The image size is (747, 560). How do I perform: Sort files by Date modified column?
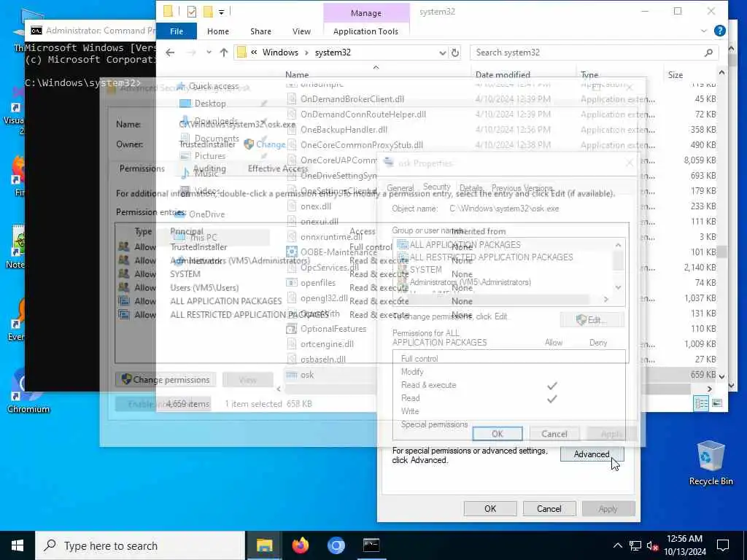(x=503, y=75)
